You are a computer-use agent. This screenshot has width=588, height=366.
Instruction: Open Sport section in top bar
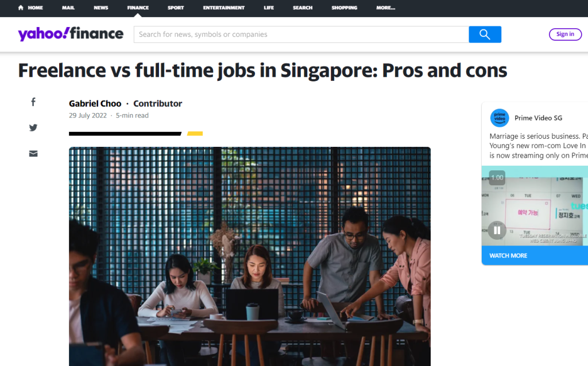[x=176, y=7]
